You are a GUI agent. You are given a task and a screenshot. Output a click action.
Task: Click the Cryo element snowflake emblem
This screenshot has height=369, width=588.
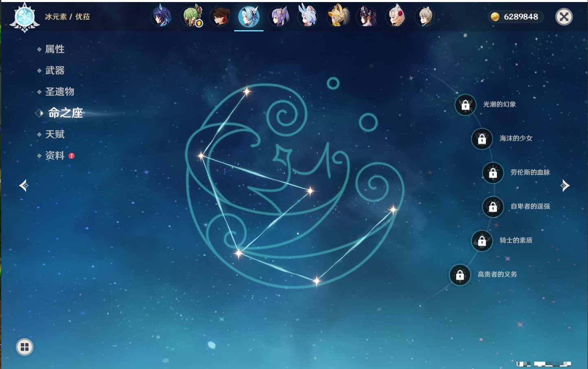(x=24, y=17)
